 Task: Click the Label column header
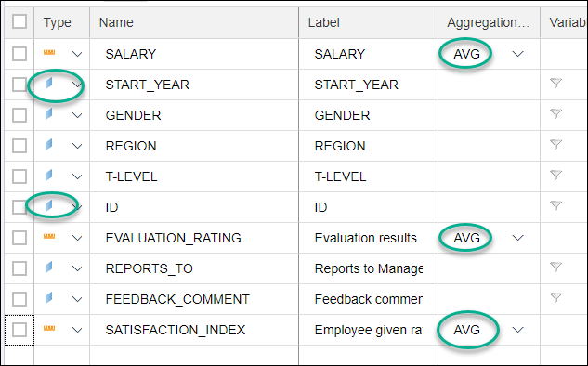click(368, 22)
